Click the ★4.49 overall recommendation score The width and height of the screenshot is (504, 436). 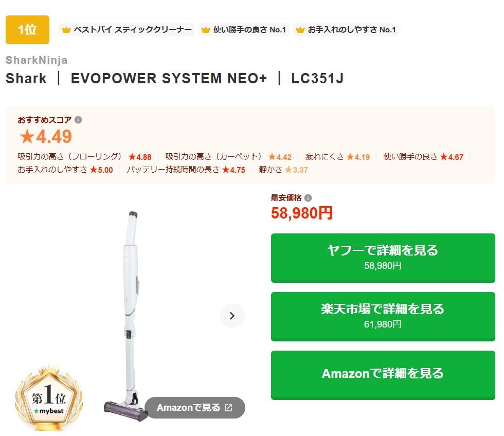(45, 137)
